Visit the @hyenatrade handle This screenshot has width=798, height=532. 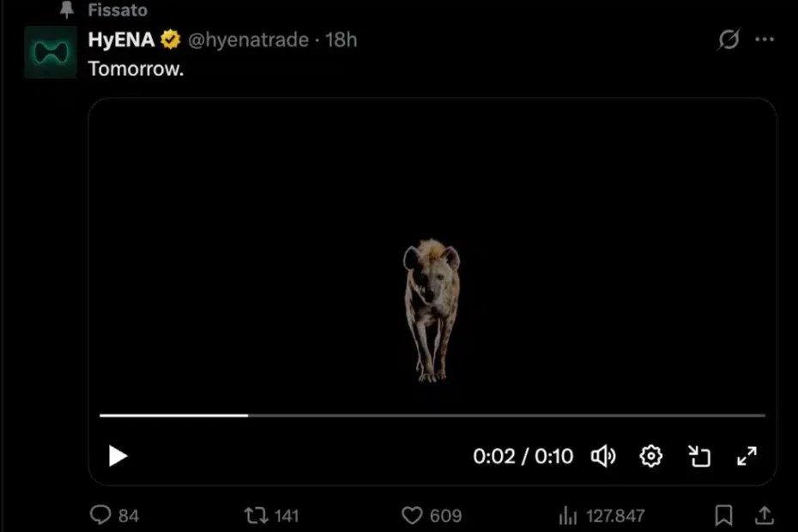point(248,39)
